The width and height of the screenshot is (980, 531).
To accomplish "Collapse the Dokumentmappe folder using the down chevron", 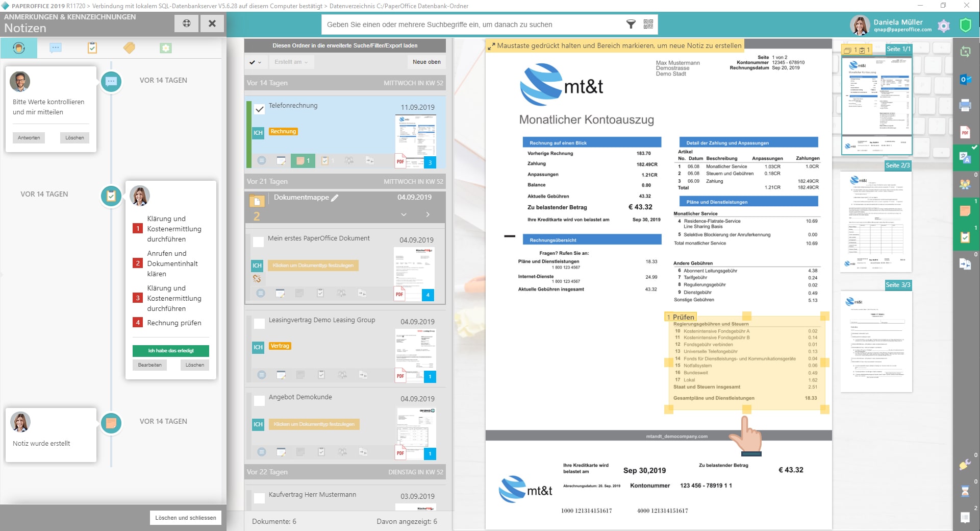I will coord(404,214).
